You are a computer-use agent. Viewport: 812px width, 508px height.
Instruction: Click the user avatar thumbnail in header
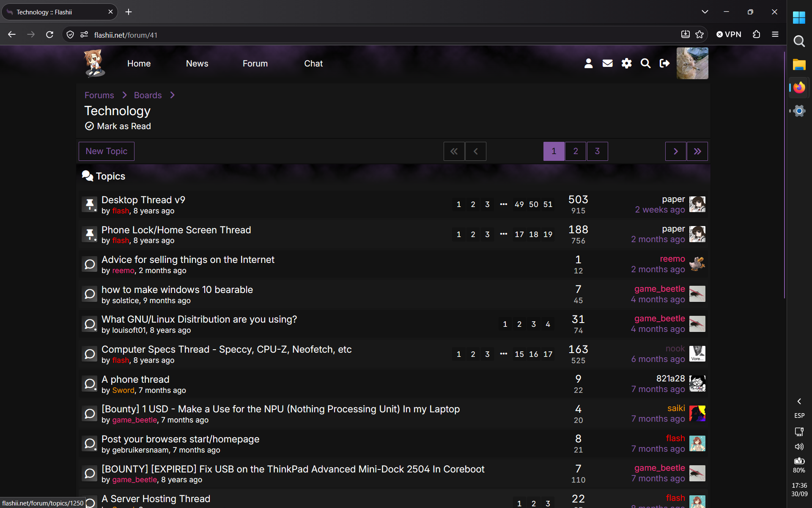coord(692,63)
